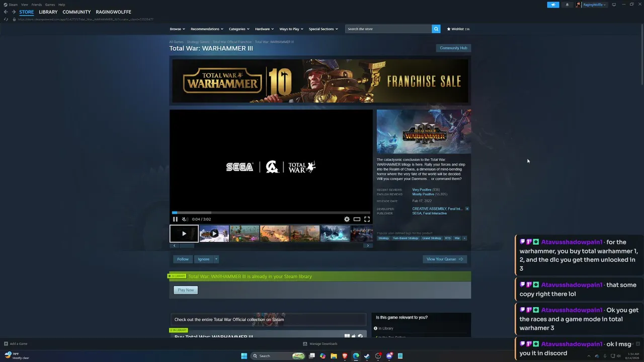Screen dimensions: 644x362
Task: Switch to the STORE tab
Action: tap(27, 12)
